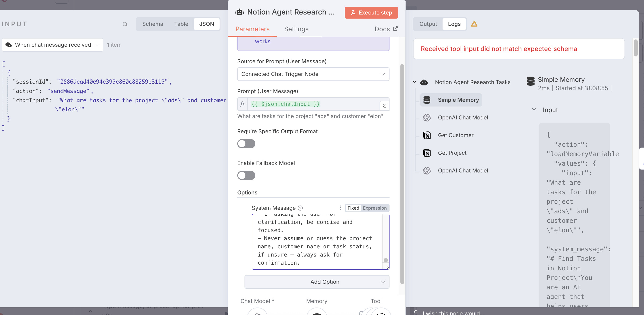Image resolution: width=644 pixels, height=315 pixels.
Task: Click the "sendMessage" action value in JSON
Action: click(68, 91)
